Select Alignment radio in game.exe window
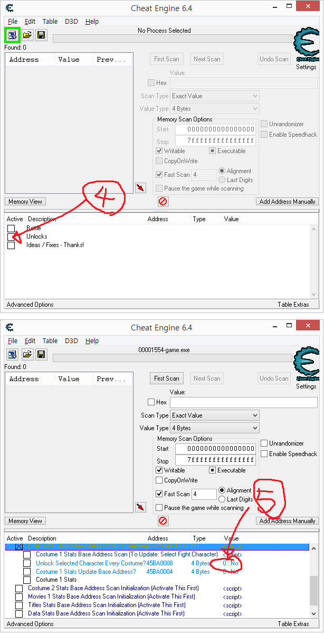Screen dimensions: 324x644 [222, 490]
